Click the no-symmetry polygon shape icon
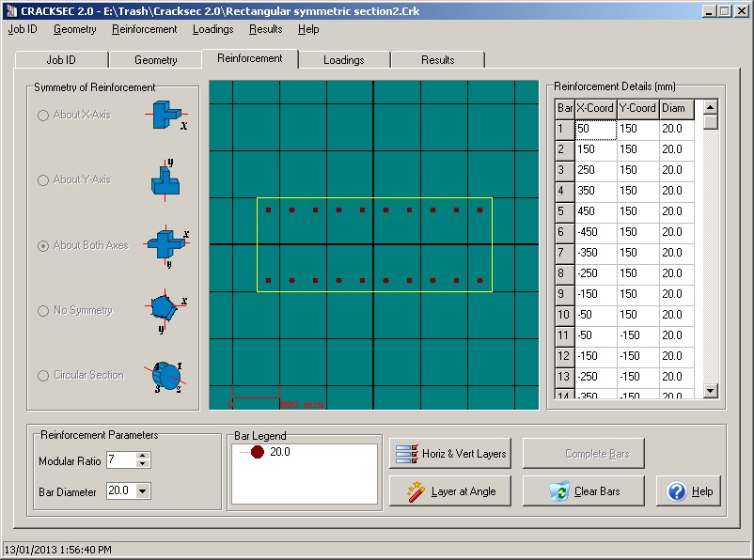The image size is (754, 560). (x=165, y=310)
